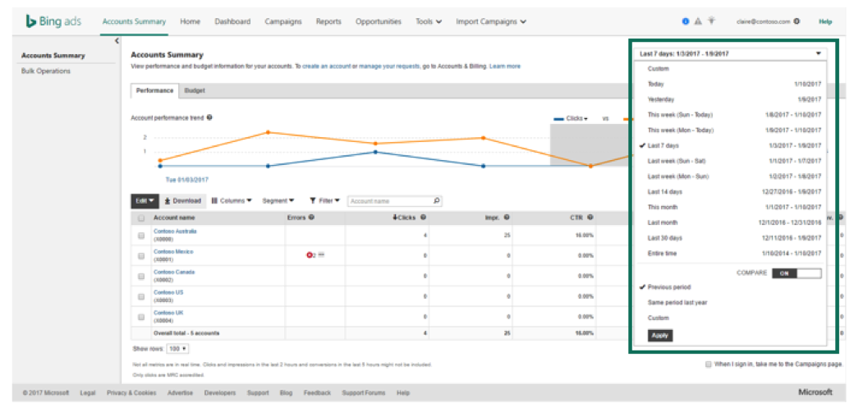Check the Contoso US row checkbox
Image resolution: width=868 pixels, height=417 pixels.
click(x=141, y=296)
